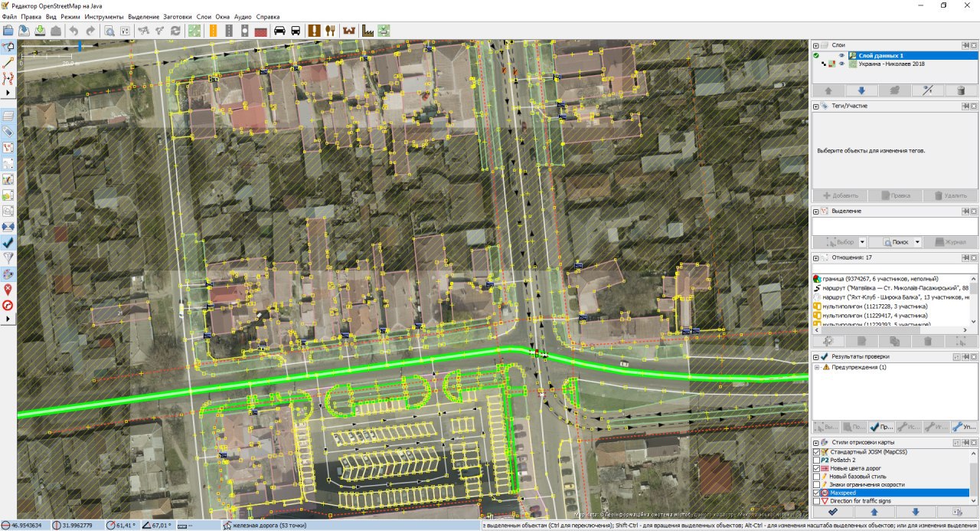The height and width of the screenshot is (531, 980).
Task: Open the Файл menu
Action: click(x=9, y=16)
